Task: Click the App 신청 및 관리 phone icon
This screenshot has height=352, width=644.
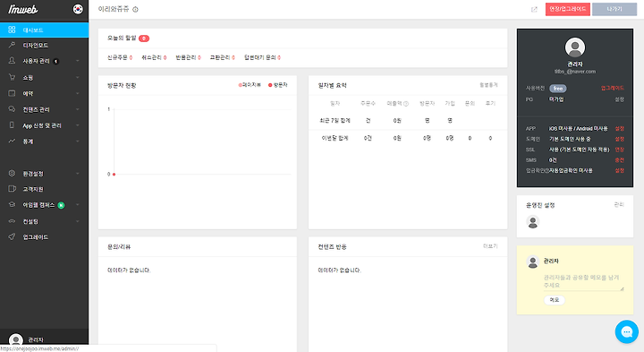Action: pyautogui.click(x=12, y=125)
